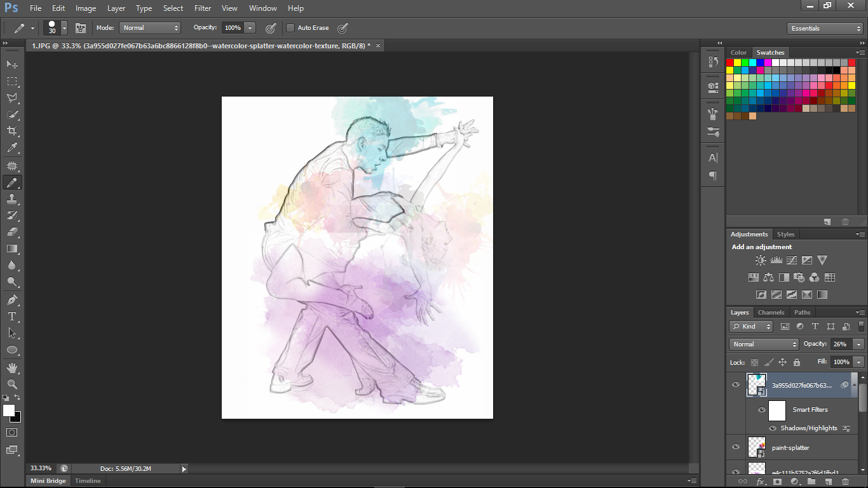Toggle lock image pixels
The height and width of the screenshot is (488, 868).
[768, 362]
